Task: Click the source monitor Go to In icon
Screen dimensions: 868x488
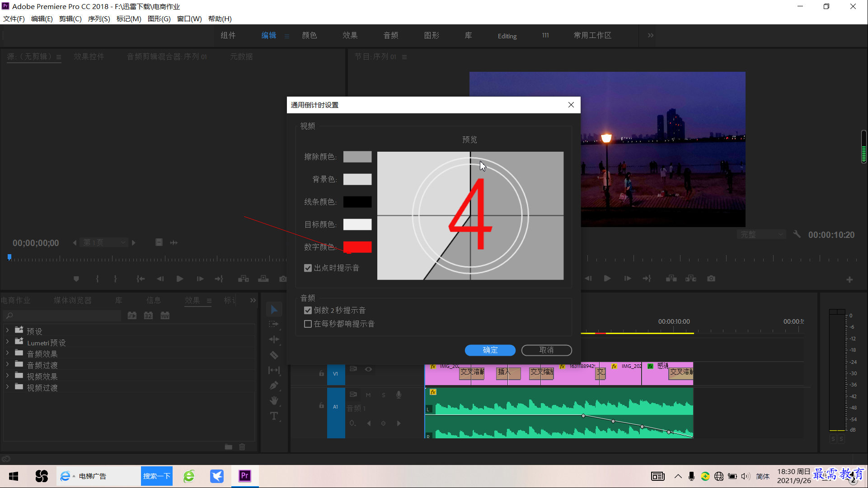Action: pyautogui.click(x=141, y=279)
